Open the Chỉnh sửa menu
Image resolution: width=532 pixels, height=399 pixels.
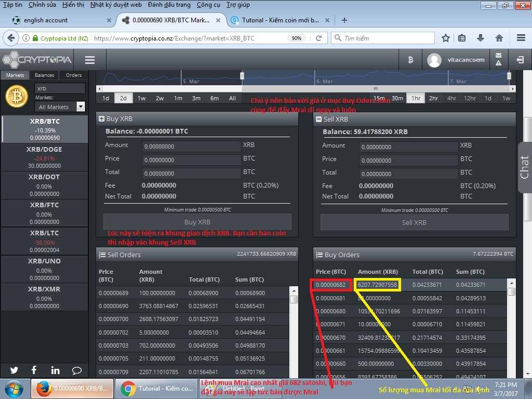(42, 5)
